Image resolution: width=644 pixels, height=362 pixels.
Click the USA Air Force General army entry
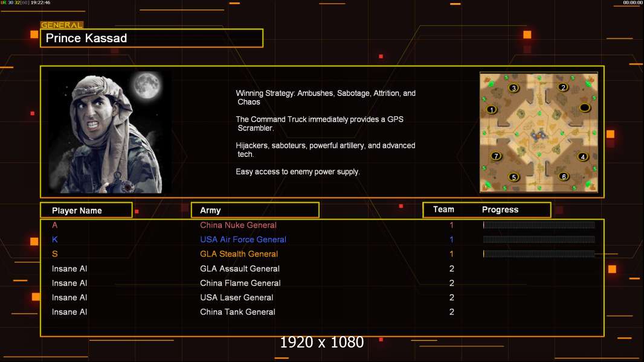point(243,240)
